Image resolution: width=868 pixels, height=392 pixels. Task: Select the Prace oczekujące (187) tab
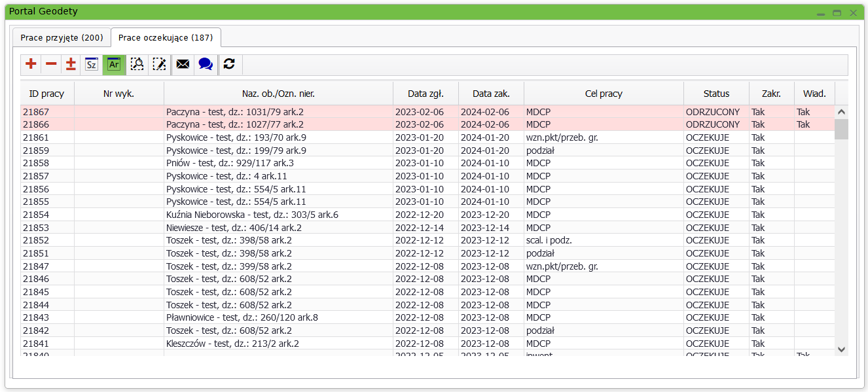tap(166, 37)
